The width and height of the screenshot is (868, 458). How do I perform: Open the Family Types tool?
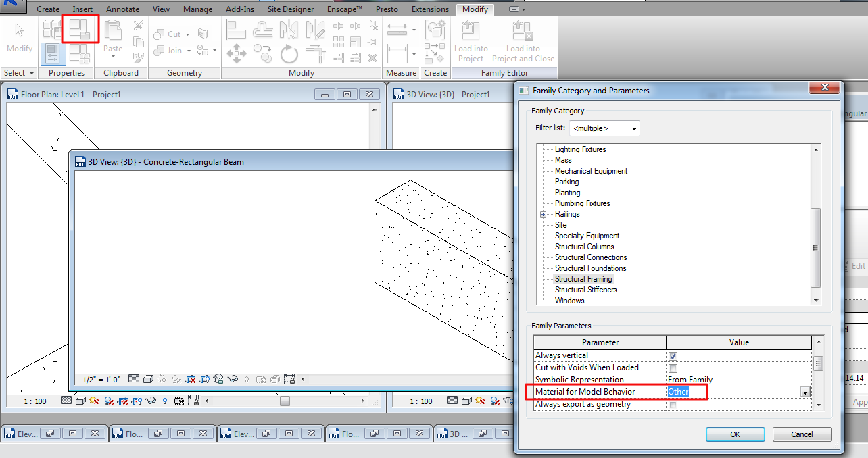[x=80, y=53]
